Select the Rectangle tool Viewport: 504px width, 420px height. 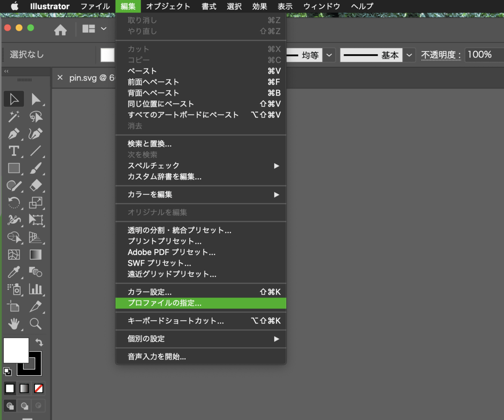click(x=13, y=168)
